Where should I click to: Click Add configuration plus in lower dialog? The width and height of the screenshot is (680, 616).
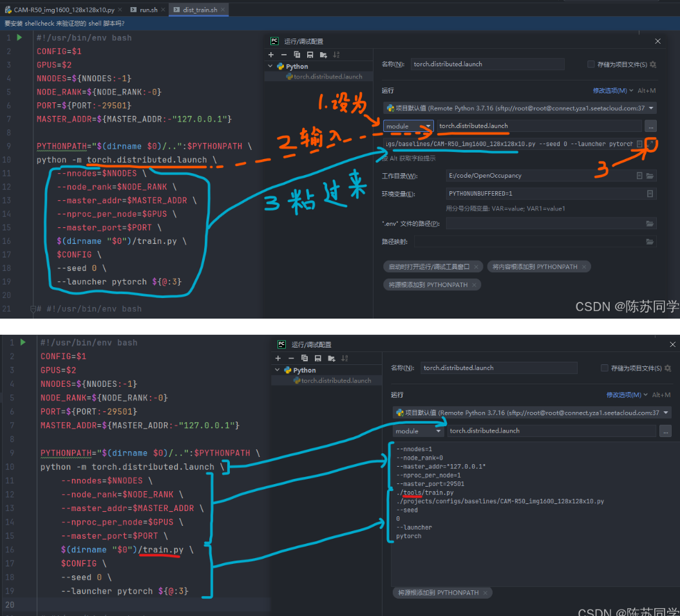(x=278, y=358)
